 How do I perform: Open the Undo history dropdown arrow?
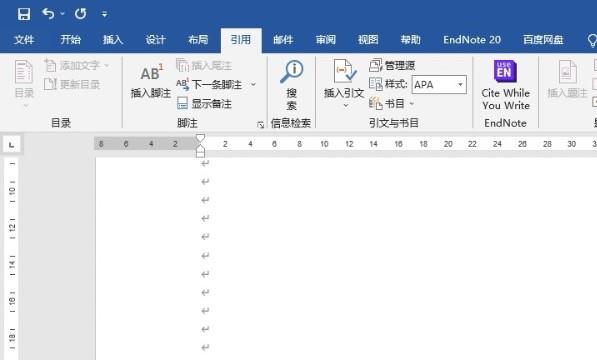coord(62,14)
